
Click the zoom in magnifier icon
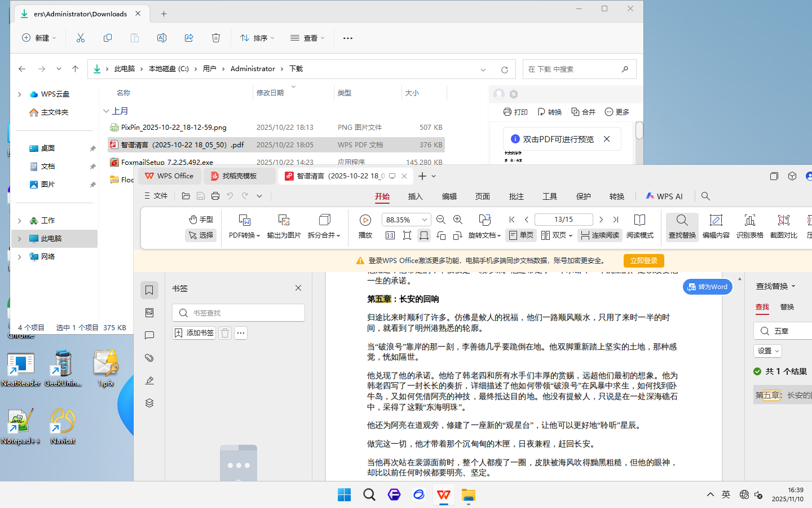(458, 220)
